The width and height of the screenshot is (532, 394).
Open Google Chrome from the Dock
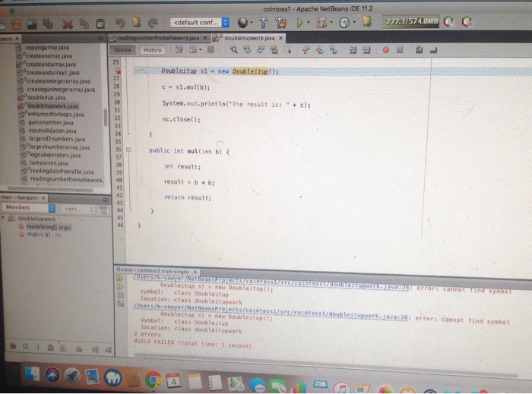(x=153, y=379)
